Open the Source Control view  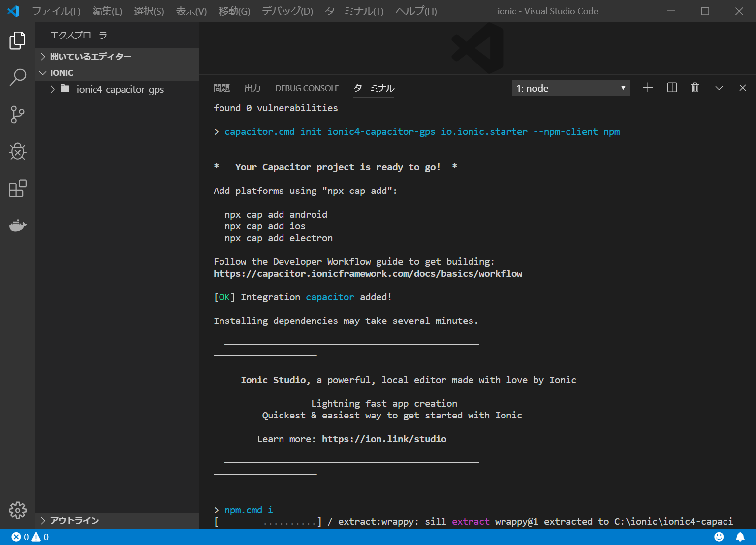click(x=18, y=114)
